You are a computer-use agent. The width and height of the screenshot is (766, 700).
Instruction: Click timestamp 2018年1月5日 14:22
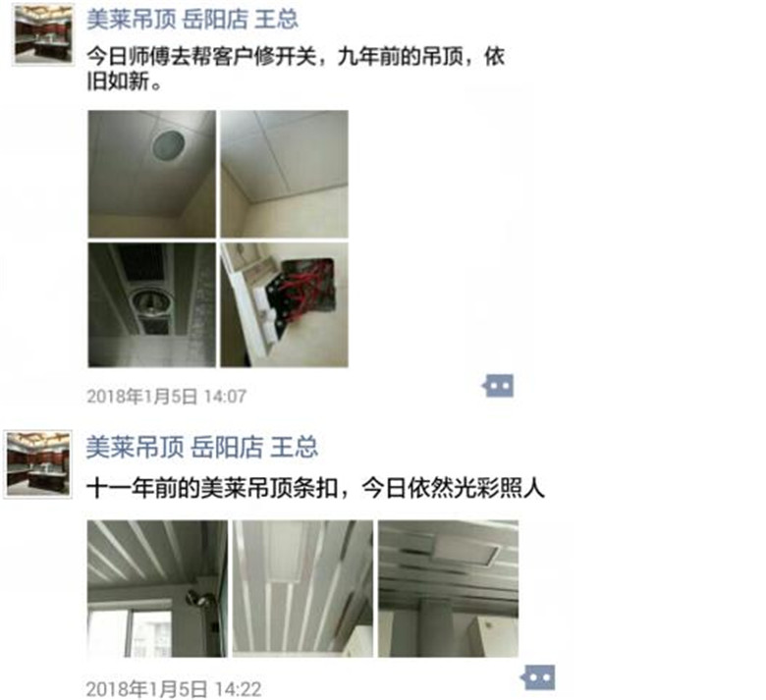(x=174, y=689)
